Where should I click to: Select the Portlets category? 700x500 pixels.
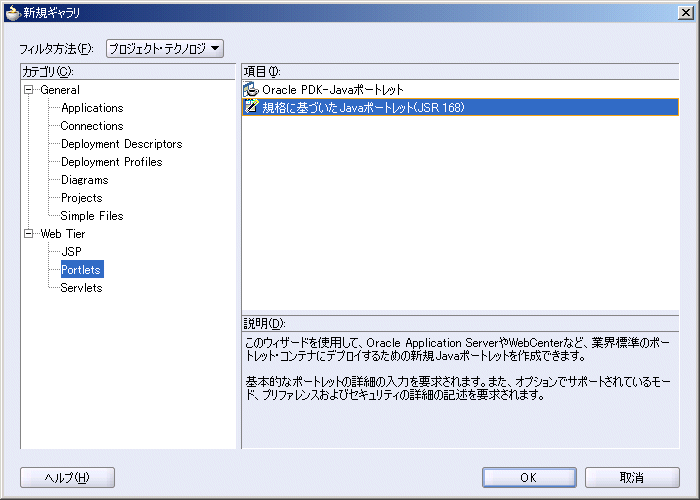tap(82, 270)
